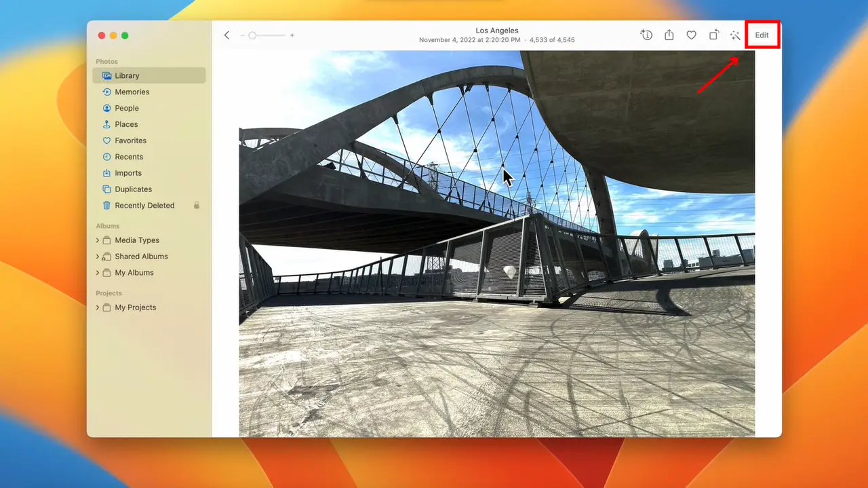Expand the My Albums section
Screen dimensions: 868x488
pyautogui.click(x=97, y=272)
